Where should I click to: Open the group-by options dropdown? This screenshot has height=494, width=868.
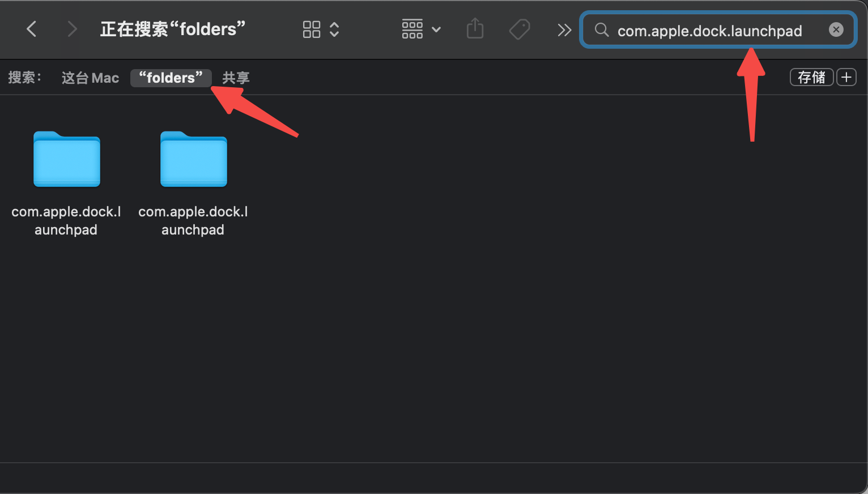pyautogui.click(x=421, y=29)
